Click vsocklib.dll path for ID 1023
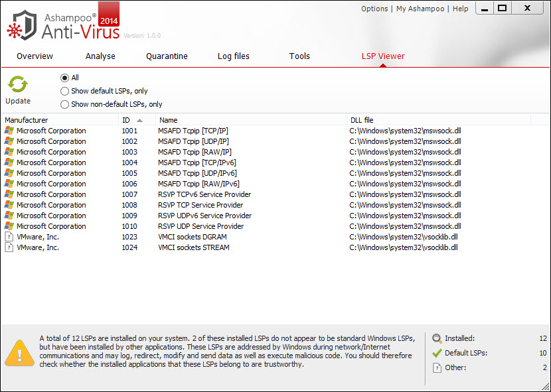This screenshot has width=551, height=392. pyautogui.click(x=404, y=237)
